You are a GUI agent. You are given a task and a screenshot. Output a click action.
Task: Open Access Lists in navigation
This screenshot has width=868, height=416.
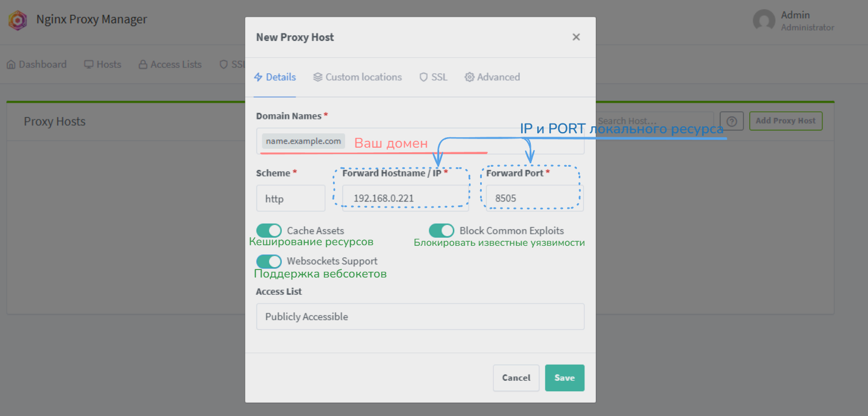click(x=170, y=65)
